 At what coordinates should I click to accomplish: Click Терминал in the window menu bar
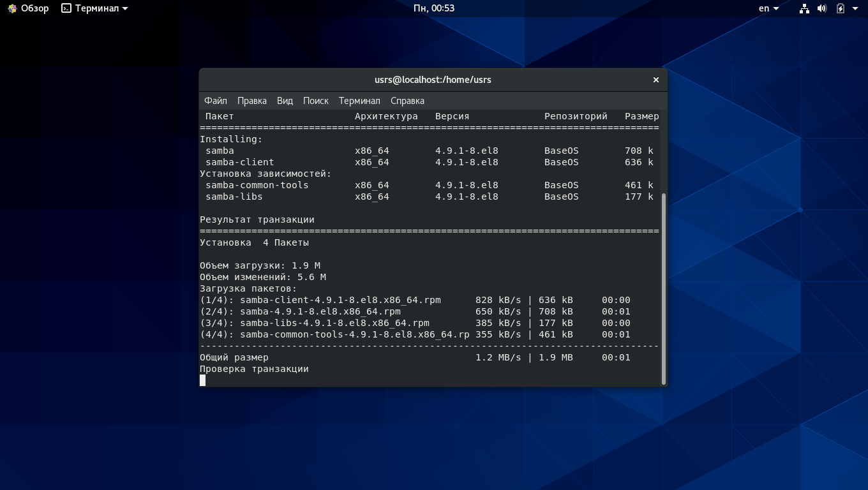click(359, 101)
